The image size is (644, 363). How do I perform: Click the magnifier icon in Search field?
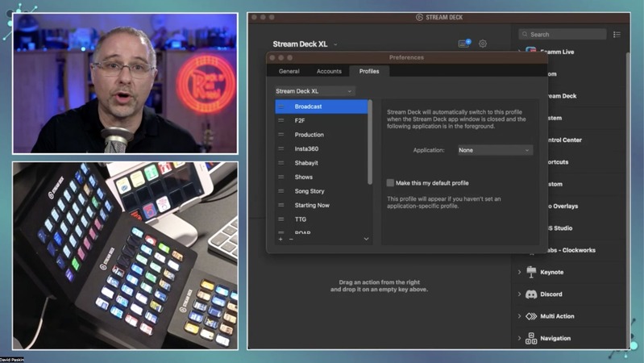coord(525,34)
